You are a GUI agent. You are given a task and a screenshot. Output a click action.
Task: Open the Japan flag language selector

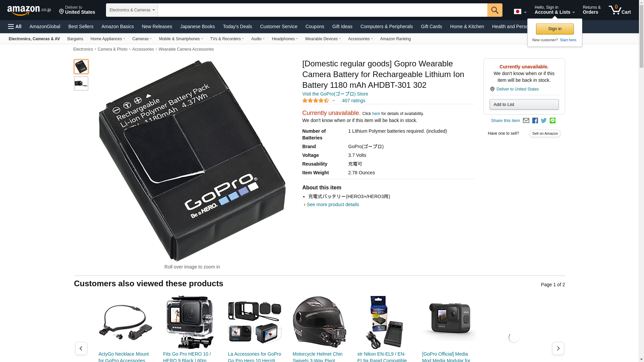pos(520,12)
